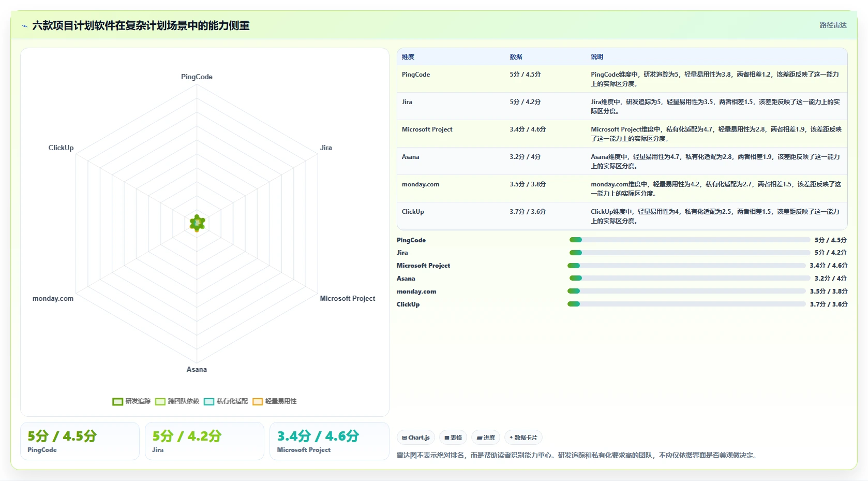Click table value 3.7分 / 3.6分
This screenshot has height=481, width=868.
pyautogui.click(x=528, y=212)
